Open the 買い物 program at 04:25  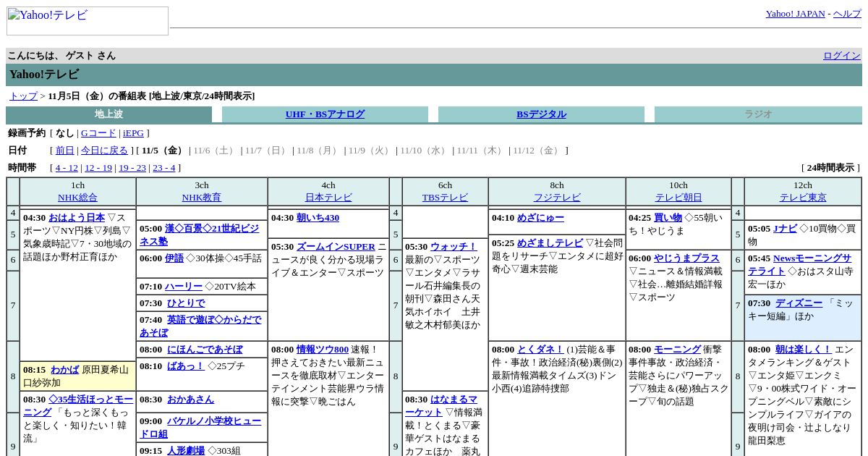(x=668, y=218)
